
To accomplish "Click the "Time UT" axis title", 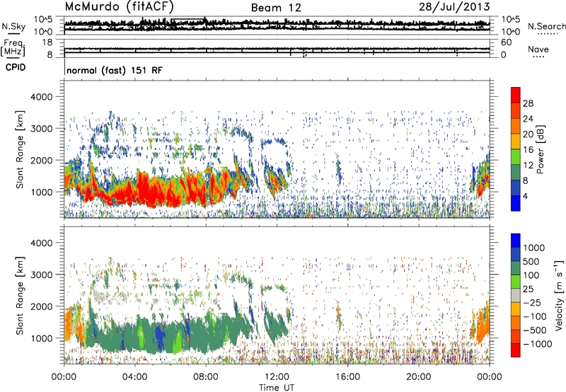I will (277, 388).
